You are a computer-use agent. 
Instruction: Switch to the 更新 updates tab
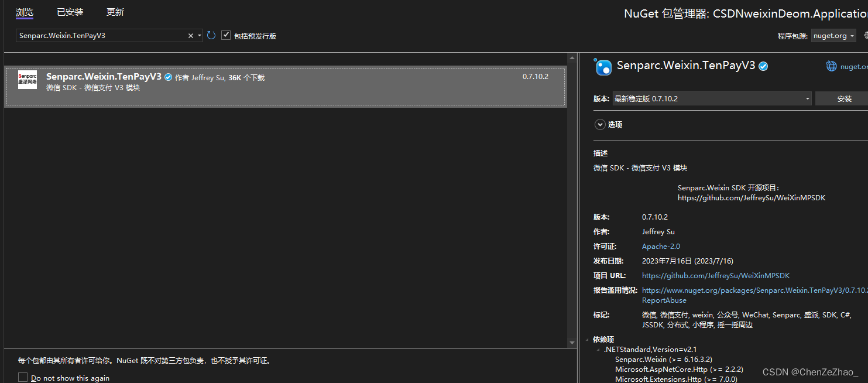point(115,12)
